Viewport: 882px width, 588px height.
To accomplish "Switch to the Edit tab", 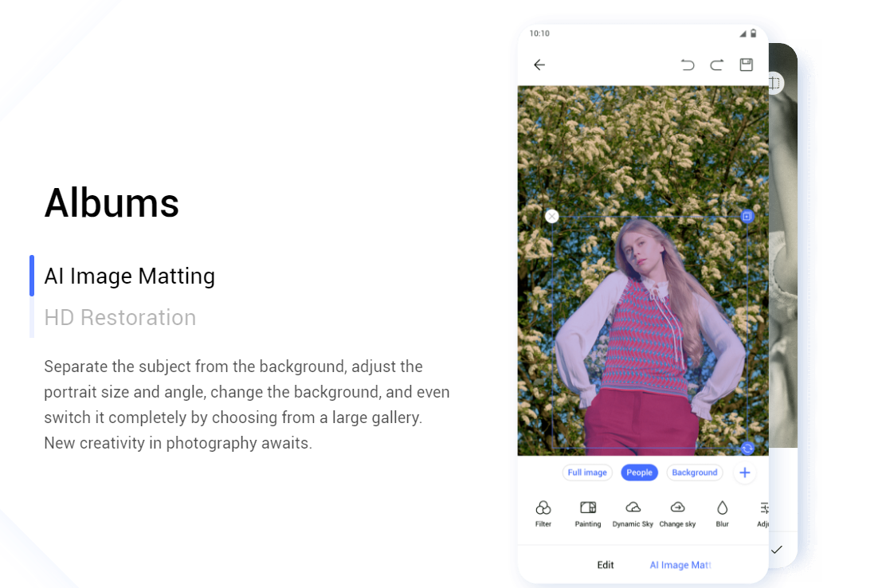I will (x=606, y=565).
